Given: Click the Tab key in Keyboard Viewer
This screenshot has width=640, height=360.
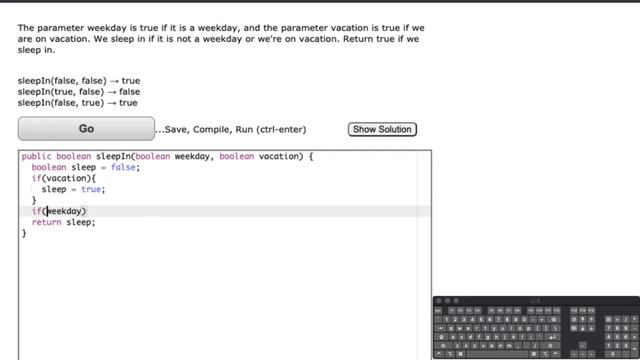Looking at the screenshot, I should (x=440, y=329).
